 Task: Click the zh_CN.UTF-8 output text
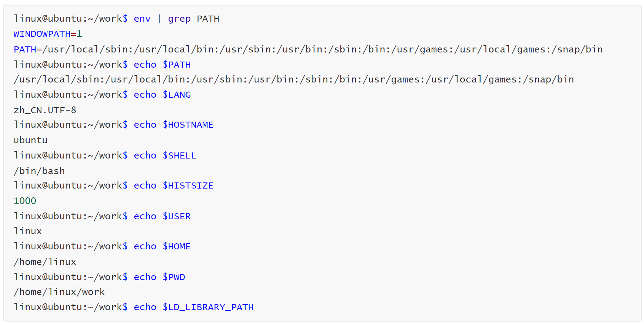point(45,110)
